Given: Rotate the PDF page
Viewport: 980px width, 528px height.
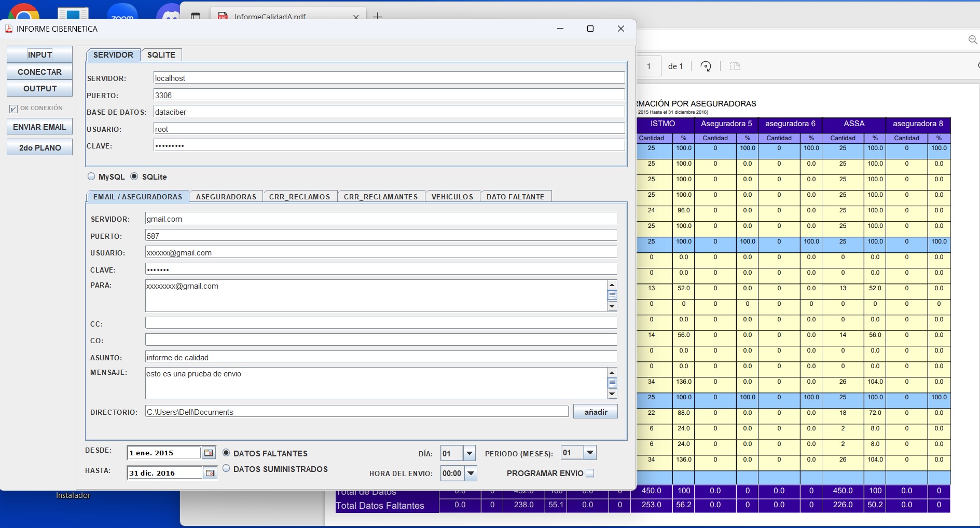Looking at the screenshot, I should [x=706, y=66].
